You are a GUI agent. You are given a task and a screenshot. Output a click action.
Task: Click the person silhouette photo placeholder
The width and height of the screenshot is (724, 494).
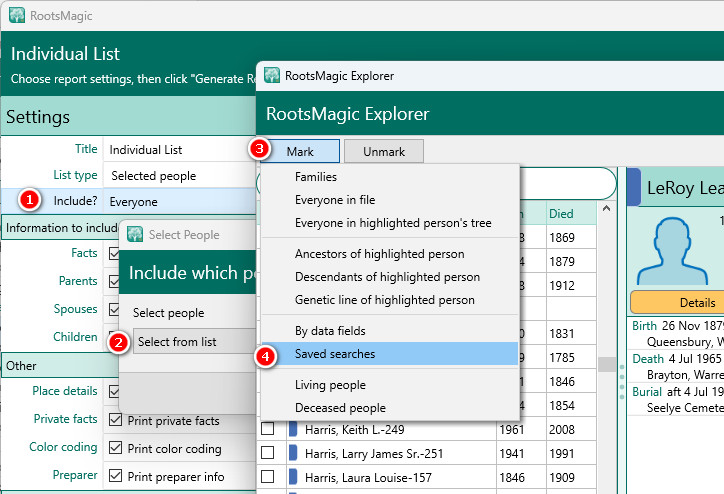[672, 251]
